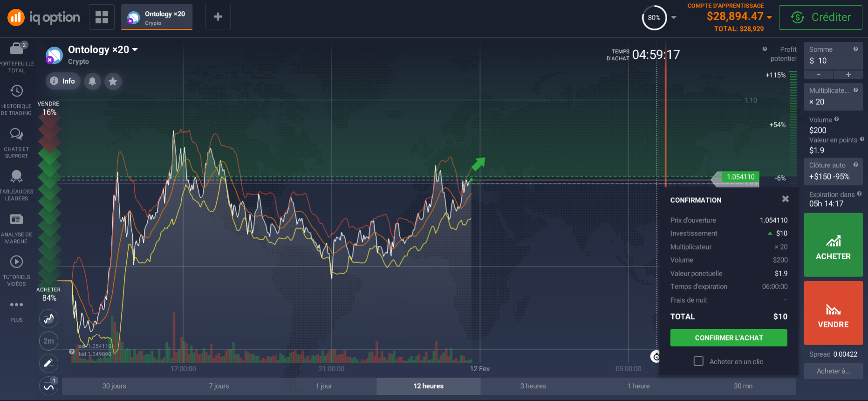Select the 1 jour timeframe

point(324,386)
